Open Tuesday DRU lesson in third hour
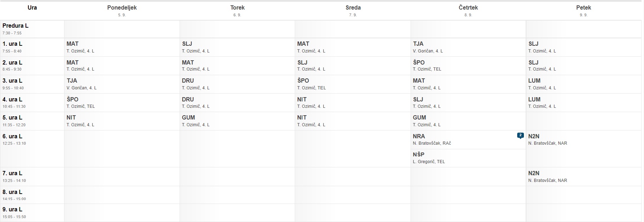 (x=237, y=84)
